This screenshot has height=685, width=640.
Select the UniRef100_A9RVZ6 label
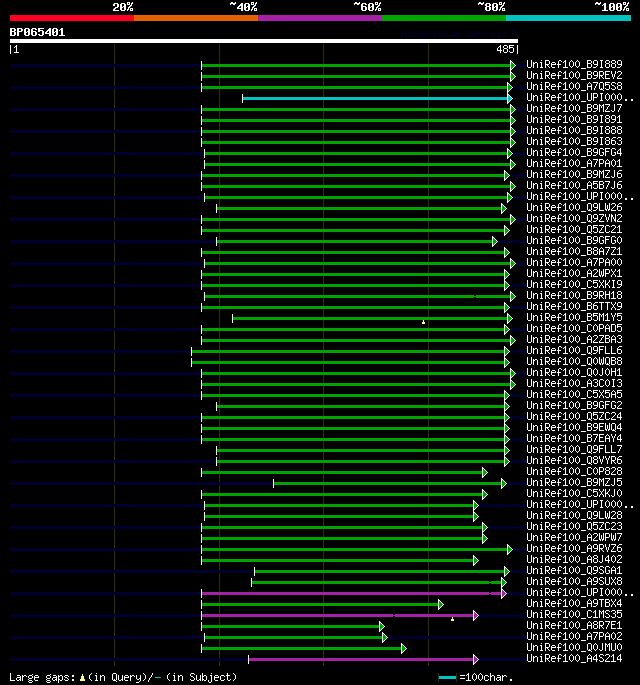click(574, 549)
